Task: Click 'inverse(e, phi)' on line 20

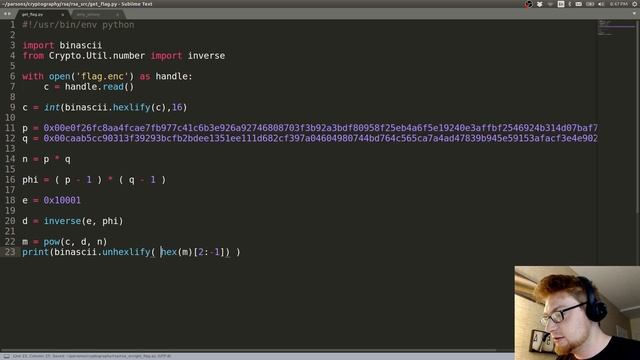Action: [83, 221]
